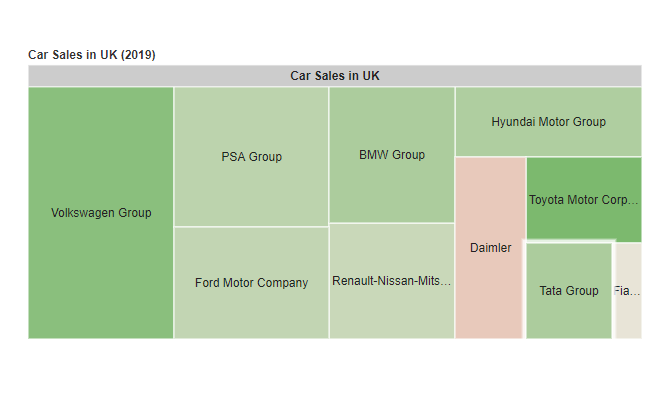
Task: Click the Toyota Motor Corp... tile
Action: pos(583,199)
